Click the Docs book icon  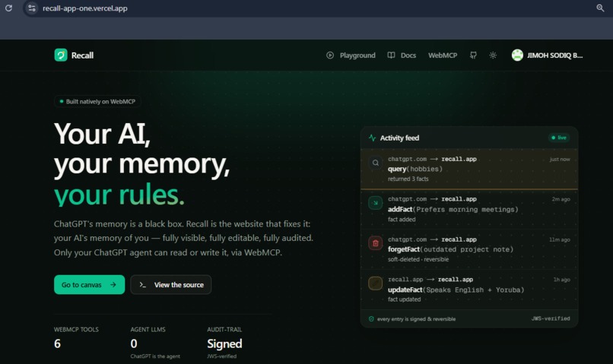pyautogui.click(x=391, y=55)
